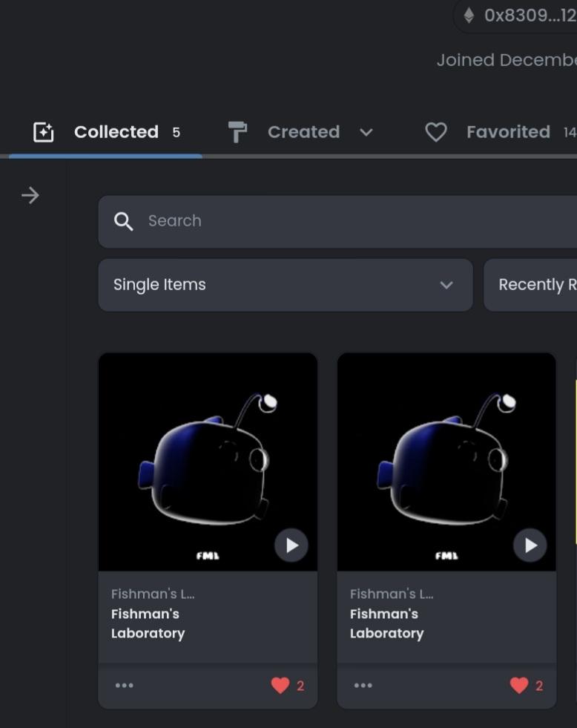The height and width of the screenshot is (728, 577).
Task: Open the Collected tab
Action: 106,132
